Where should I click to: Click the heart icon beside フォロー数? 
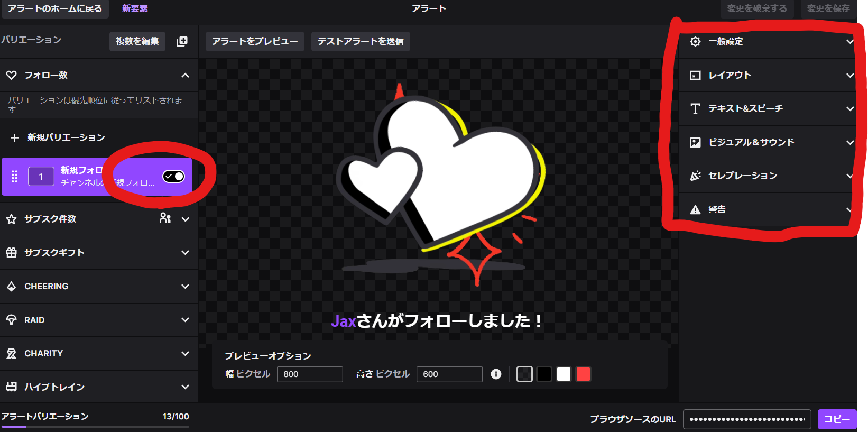(x=12, y=75)
